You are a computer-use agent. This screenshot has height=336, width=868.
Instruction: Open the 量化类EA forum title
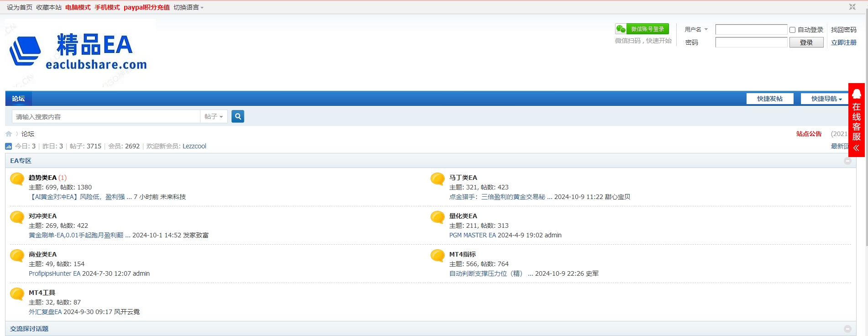pos(463,216)
